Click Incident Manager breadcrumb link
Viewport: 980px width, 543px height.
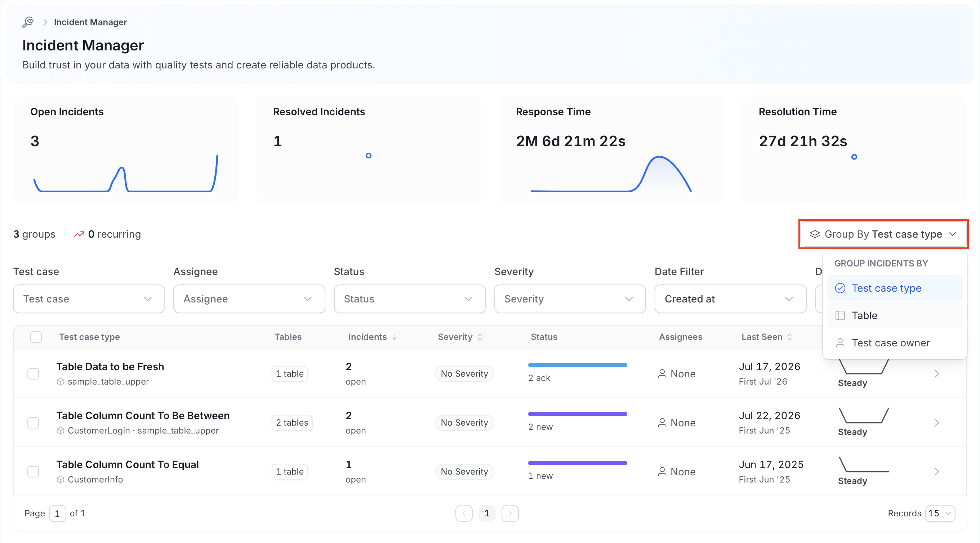click(x=90, y=22)
